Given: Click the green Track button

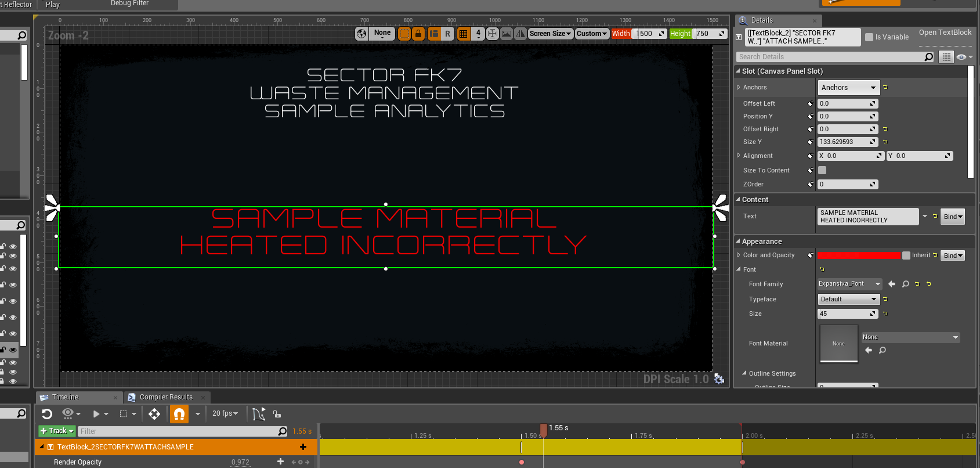Looking at the screenshot, I should click(x=57, y=431).
